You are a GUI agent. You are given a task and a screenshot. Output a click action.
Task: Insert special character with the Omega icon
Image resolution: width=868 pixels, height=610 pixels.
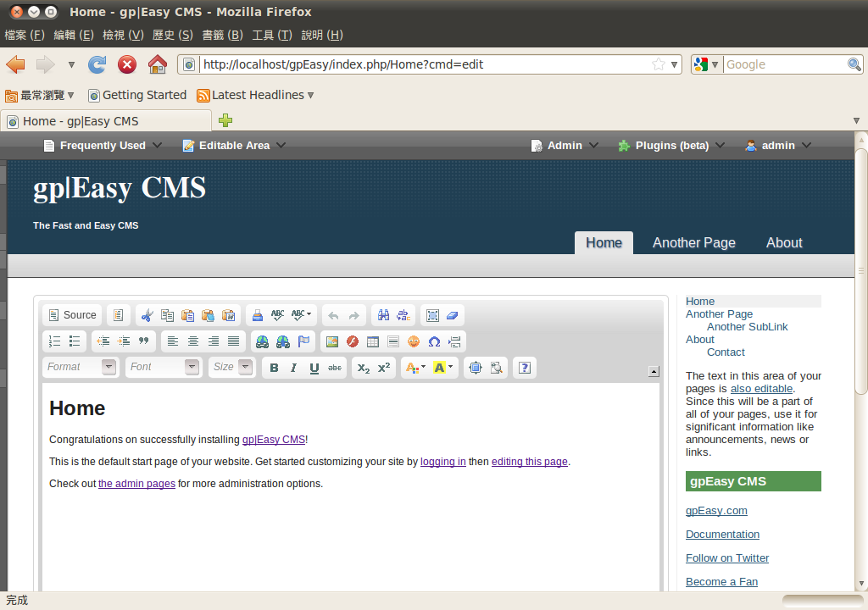(435, 341)
